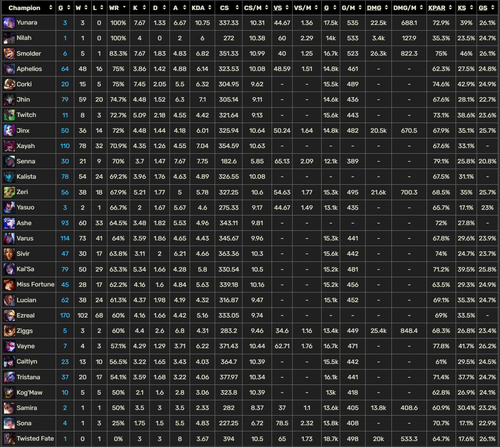
Task: Click the Vayne champion portrait icon
Action: point(9,346)
